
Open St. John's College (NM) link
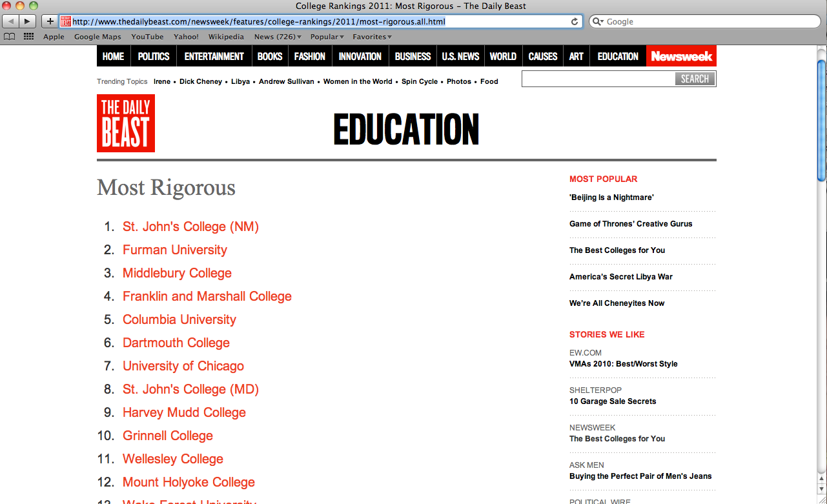coord(190,227)
